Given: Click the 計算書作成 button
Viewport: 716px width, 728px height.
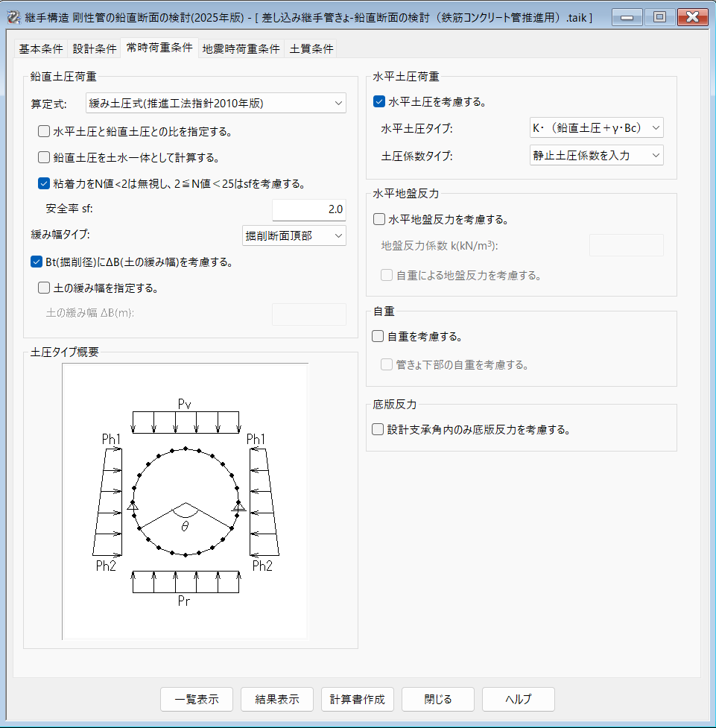Looking at the screenshot, I should (358, 700).
